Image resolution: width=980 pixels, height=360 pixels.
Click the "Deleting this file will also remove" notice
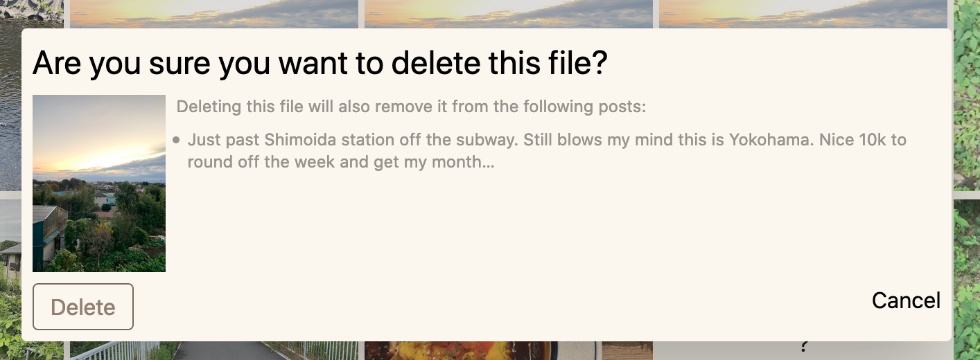point(411,107)
